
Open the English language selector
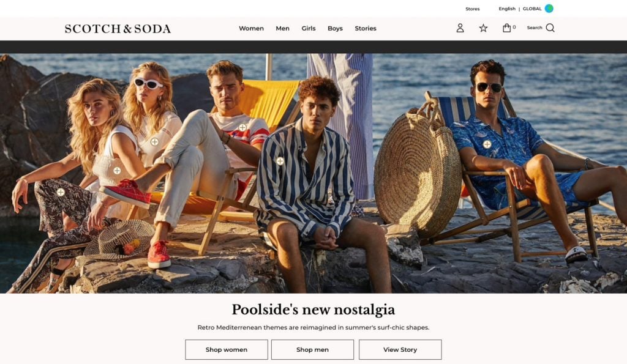(x=506, y=9)
